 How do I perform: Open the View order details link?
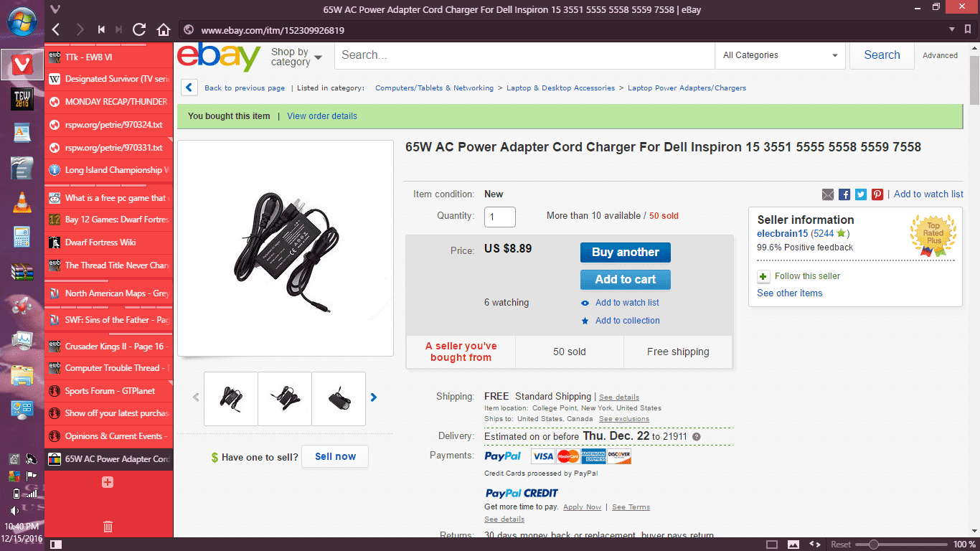[322, 116]
